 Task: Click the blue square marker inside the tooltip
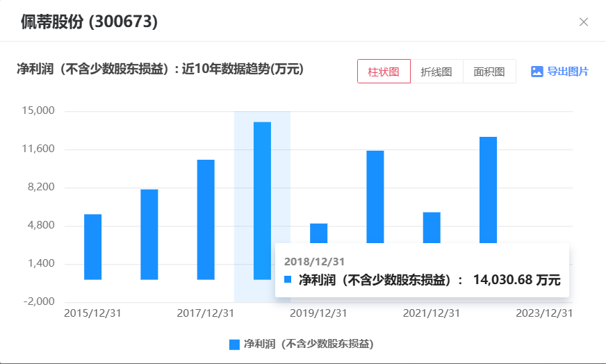pyautogui.click(x=288, y=279)
